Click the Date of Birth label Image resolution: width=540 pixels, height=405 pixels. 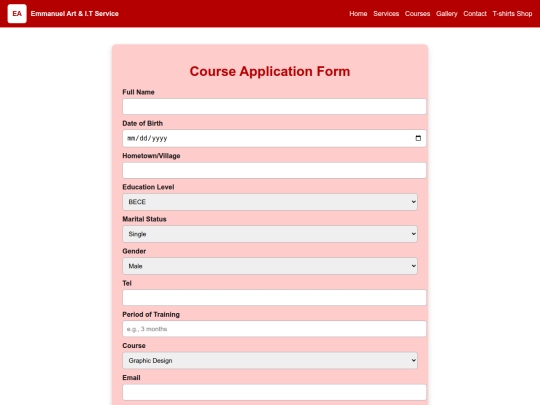tap(143, 123)
